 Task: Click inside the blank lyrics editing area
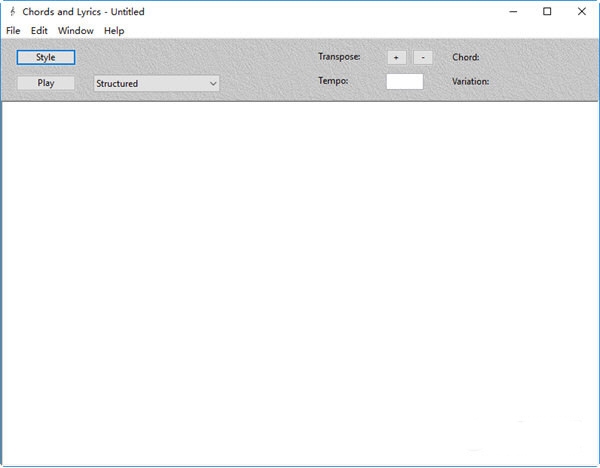pyautogui.click(x=300, y=280)
